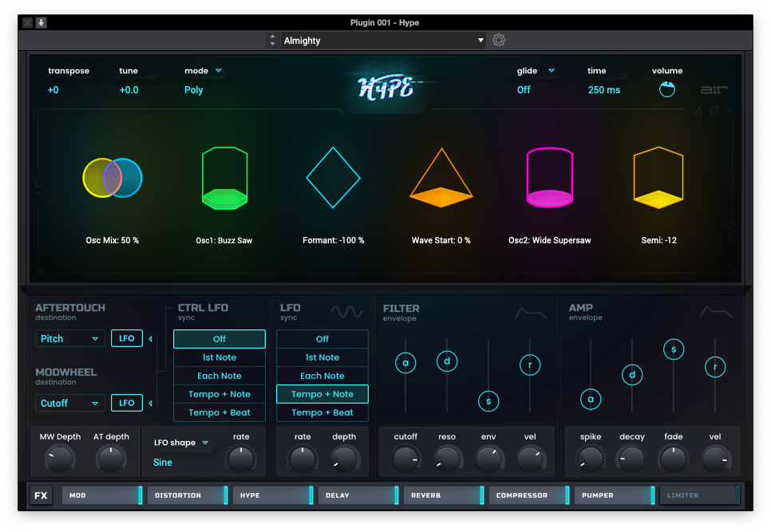Click the amp vel knob
This screenshot has width=771, height=532.
pyautogui.click(x=715, y=459)
